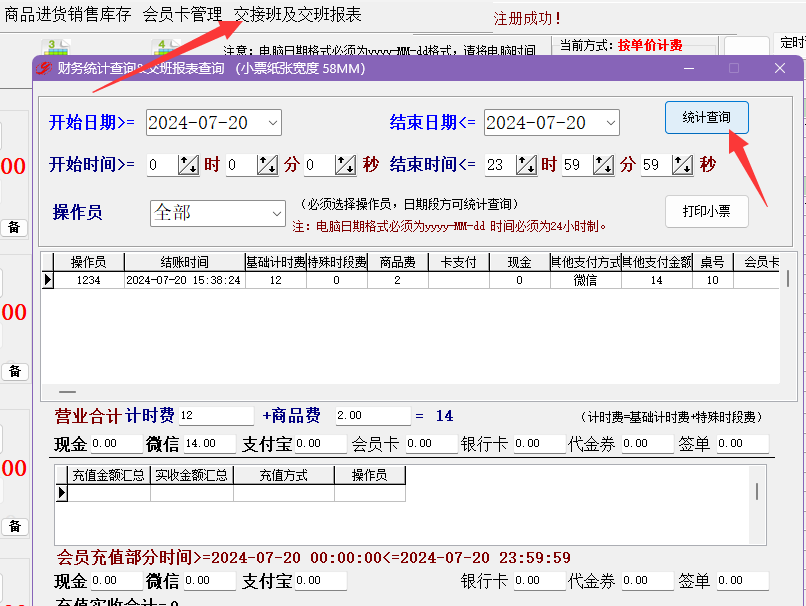The width and height of the screenshot is (806, 606).
Task: Click the 签单 field under 营业合计
Action: 743,444
